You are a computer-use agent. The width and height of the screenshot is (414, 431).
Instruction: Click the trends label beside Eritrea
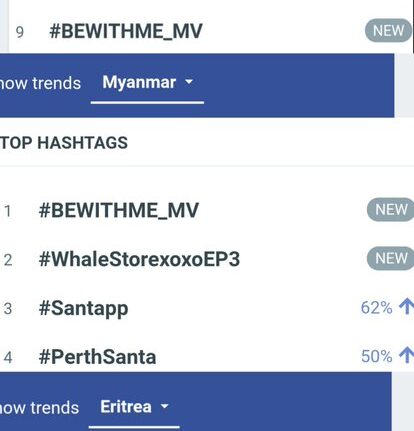pyautogui.click(x=39, y=408)
